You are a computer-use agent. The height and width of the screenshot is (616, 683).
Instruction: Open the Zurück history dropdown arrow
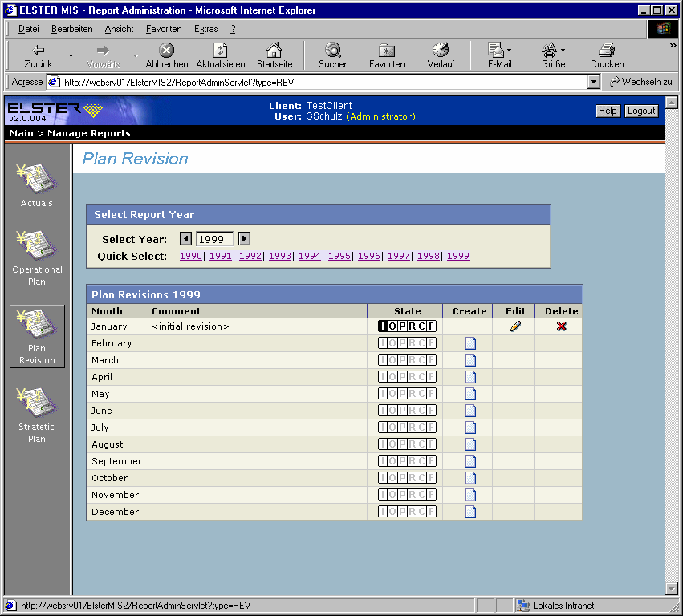point(71,56)
